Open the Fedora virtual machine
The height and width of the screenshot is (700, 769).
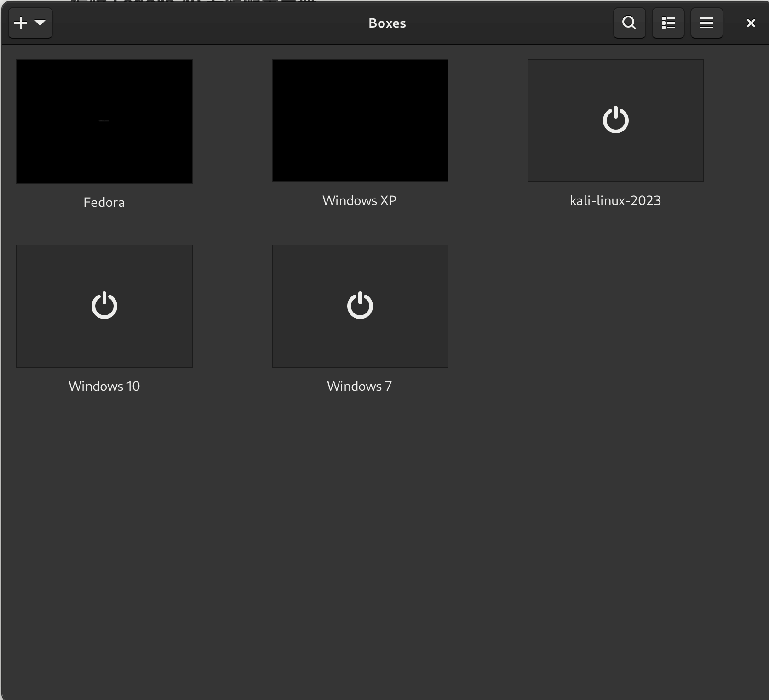coord(104,121)
